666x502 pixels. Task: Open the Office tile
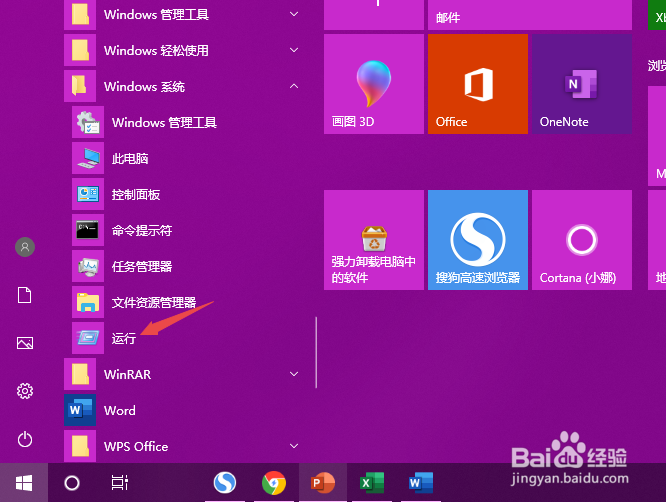(x=478, y=84)
